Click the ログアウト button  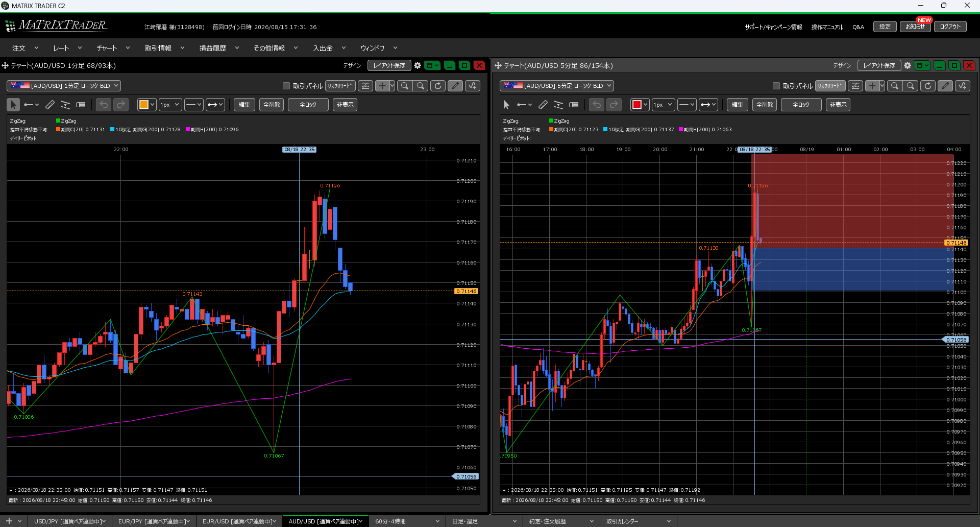tap(950, 27)
